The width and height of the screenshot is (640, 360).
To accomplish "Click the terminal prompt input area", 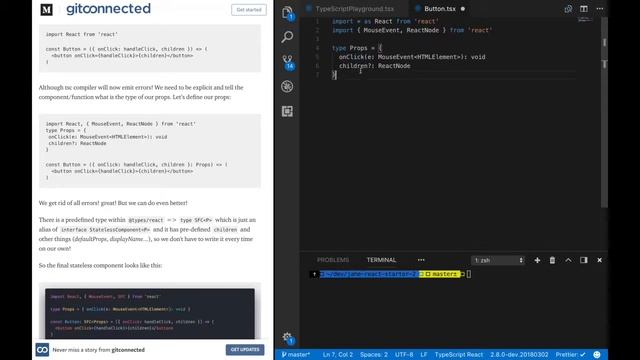I will click(x=469, y=274).
